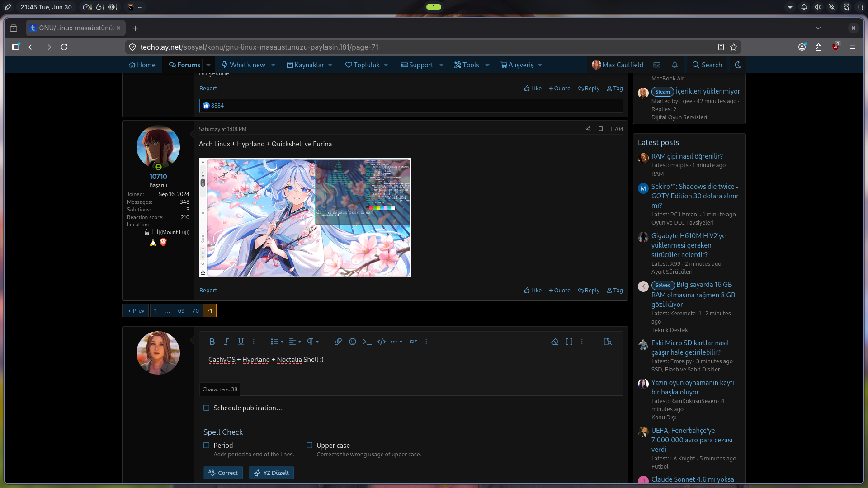Click the YZ Düzelt button
The height and width of the screenshot is (488, 868).
pyautogui.click(x=271, y=473)
